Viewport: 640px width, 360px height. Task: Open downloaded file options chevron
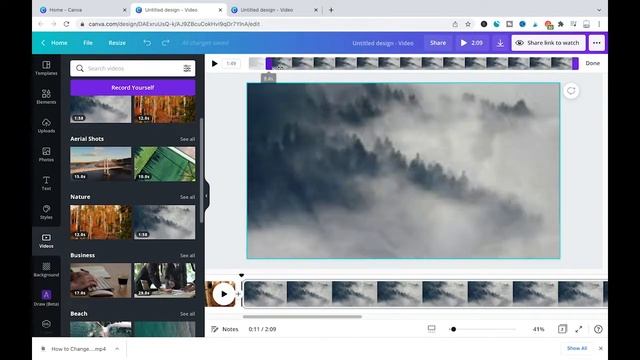tap(117, 349)
